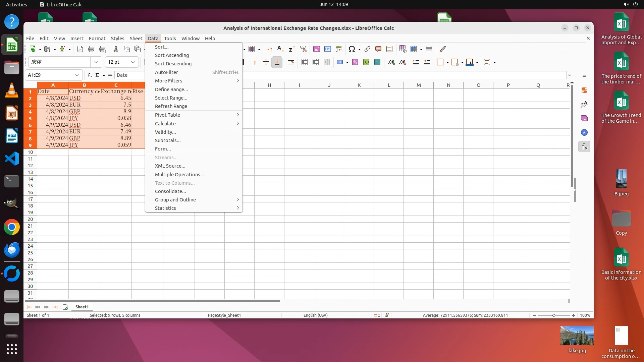Click the Insert Chart icon
This screenshot has height=362, width=644.
(327, 49)
